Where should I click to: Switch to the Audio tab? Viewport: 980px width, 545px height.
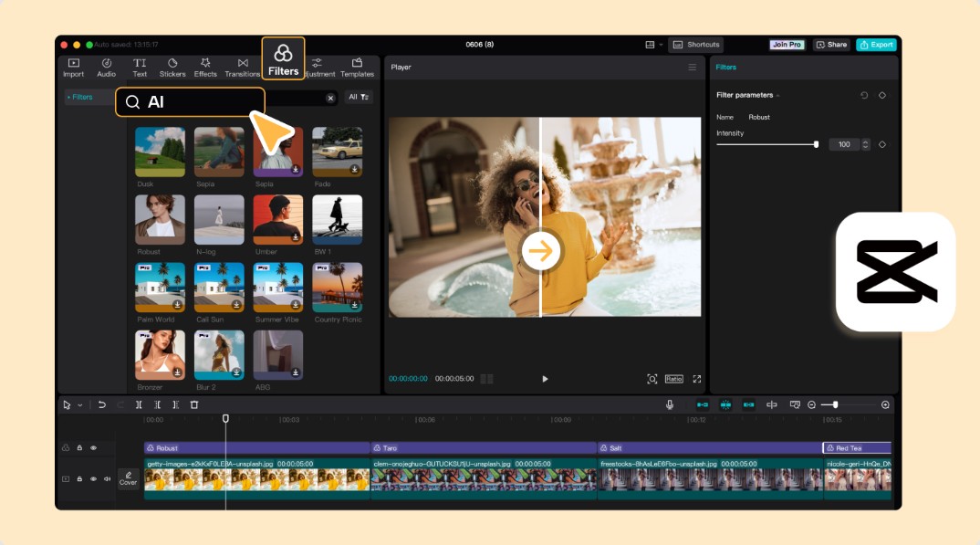coord(107,68)
